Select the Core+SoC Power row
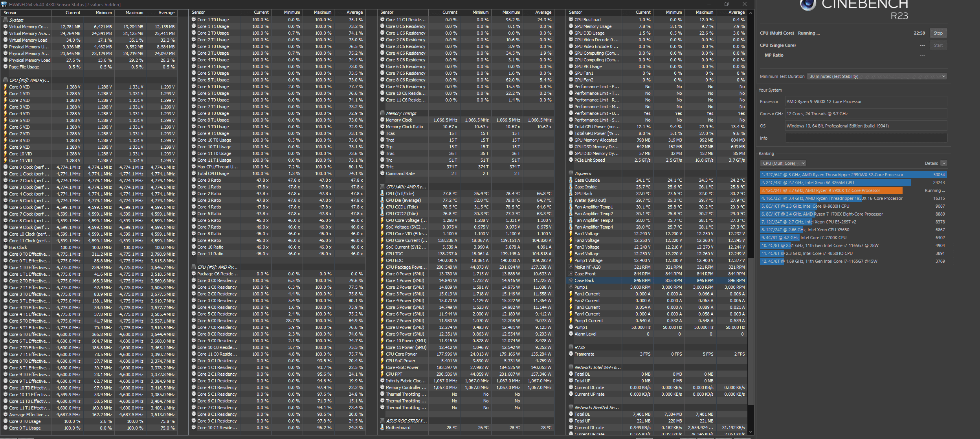 [467, 367]
